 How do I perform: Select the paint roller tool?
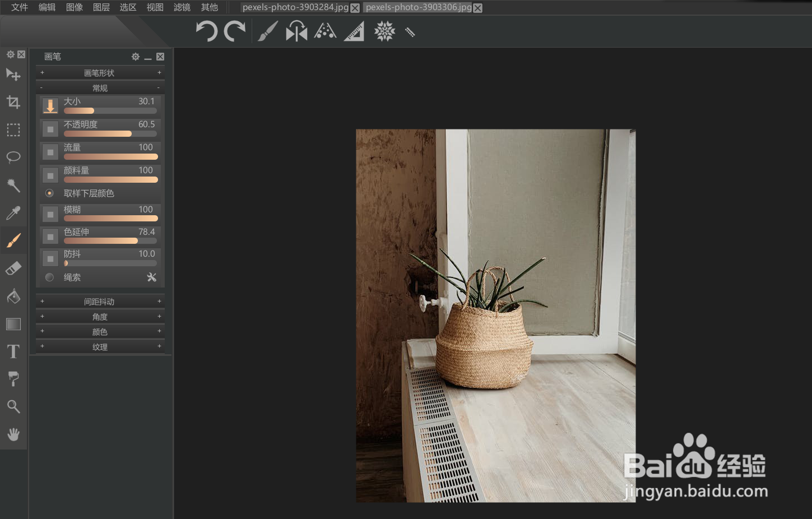[13, 379]
